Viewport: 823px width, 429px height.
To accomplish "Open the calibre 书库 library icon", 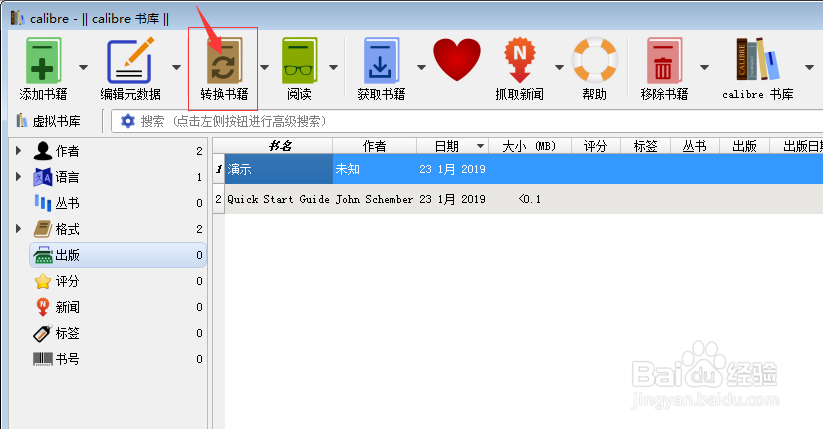I will click(x=757, y=59).
